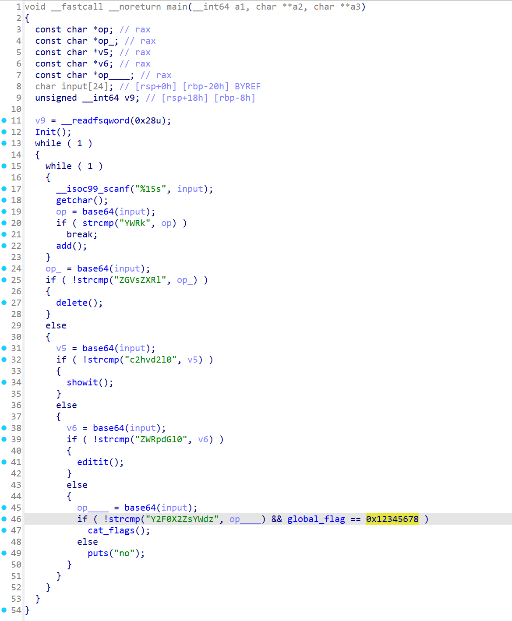The height and width of the screenshot is (621, 512).
Task: Click the delete() function call
Action: [79, 303]
